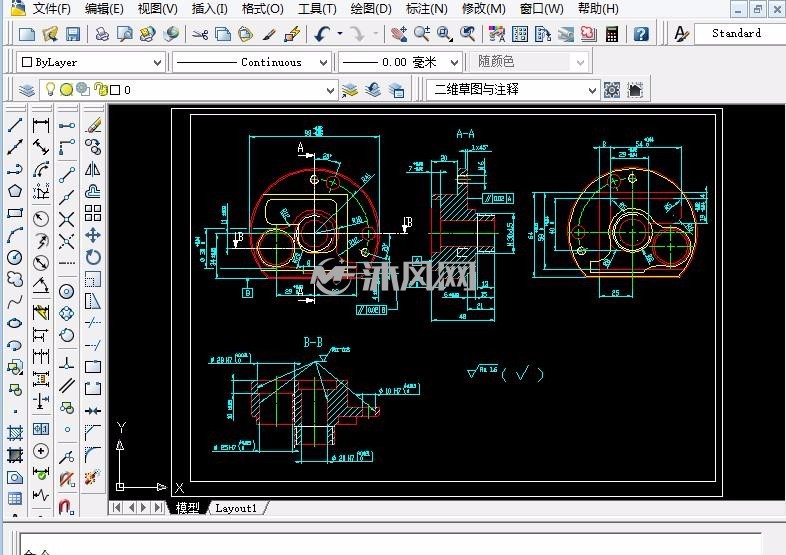Select the Chamfer tool
786x555 pixels.
pos(93,433)
